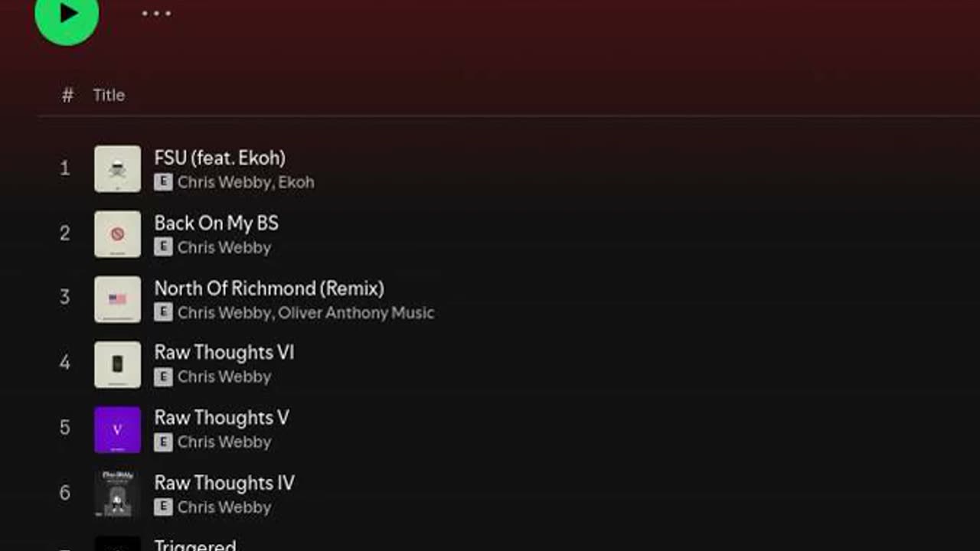
Task: Select the Raw Thoughts V song title
Action: point(221,417)
